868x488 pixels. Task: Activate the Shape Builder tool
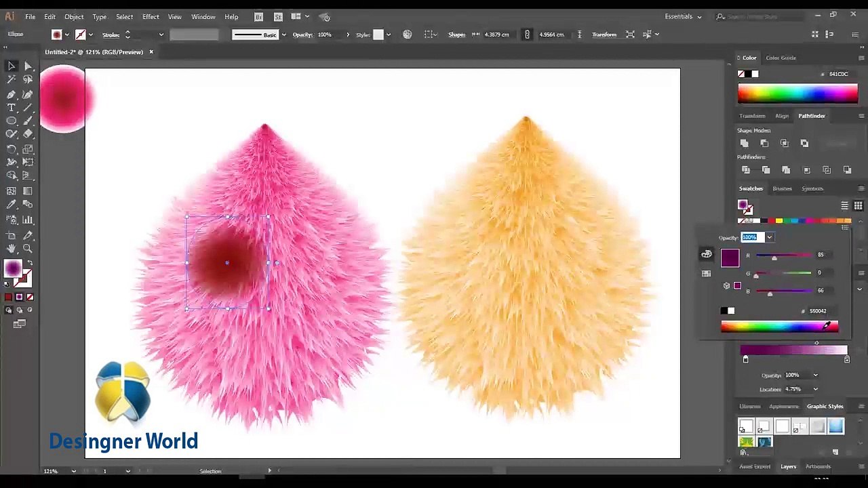coord(12,176)
